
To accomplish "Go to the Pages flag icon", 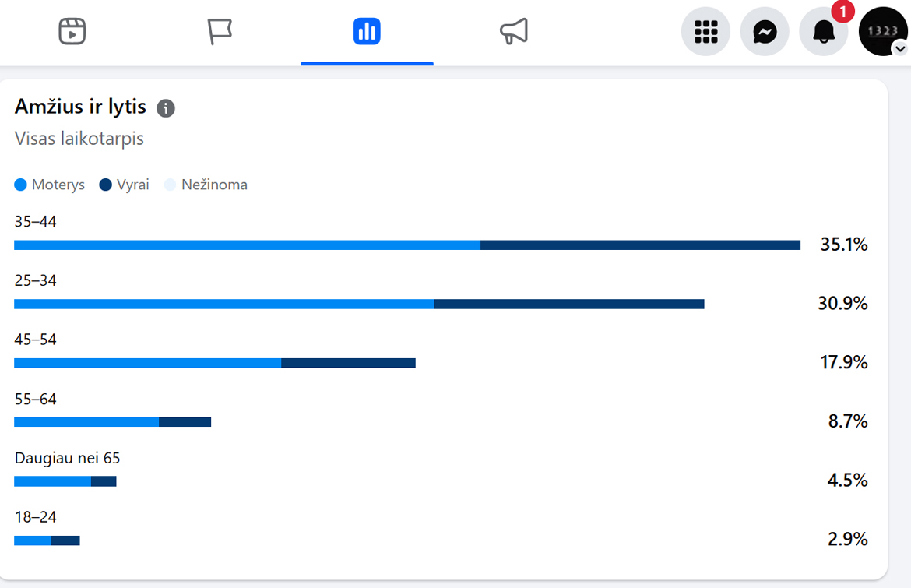I will click(220, 31).
